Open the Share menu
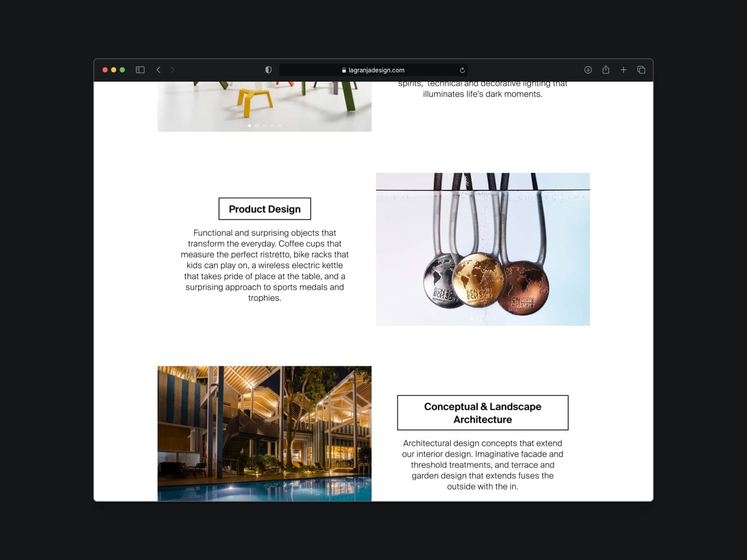The height and width of the screenshot is (560, 747). point(606,70)
